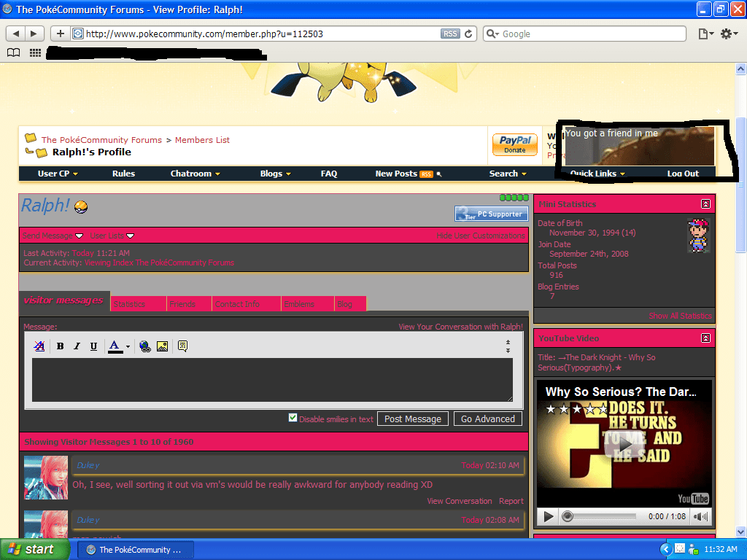
Task: Click the Insert Image icon
Action: coord(162,346)
